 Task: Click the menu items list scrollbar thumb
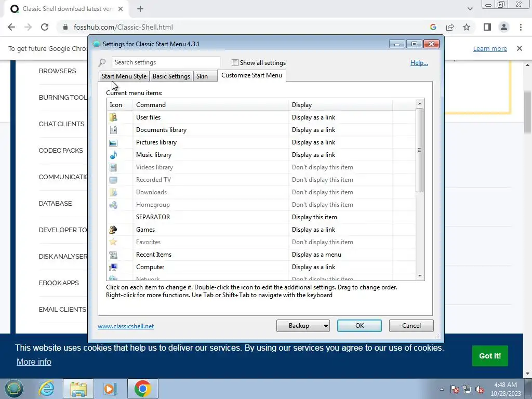pyautogui.click(x=420, y=150)
